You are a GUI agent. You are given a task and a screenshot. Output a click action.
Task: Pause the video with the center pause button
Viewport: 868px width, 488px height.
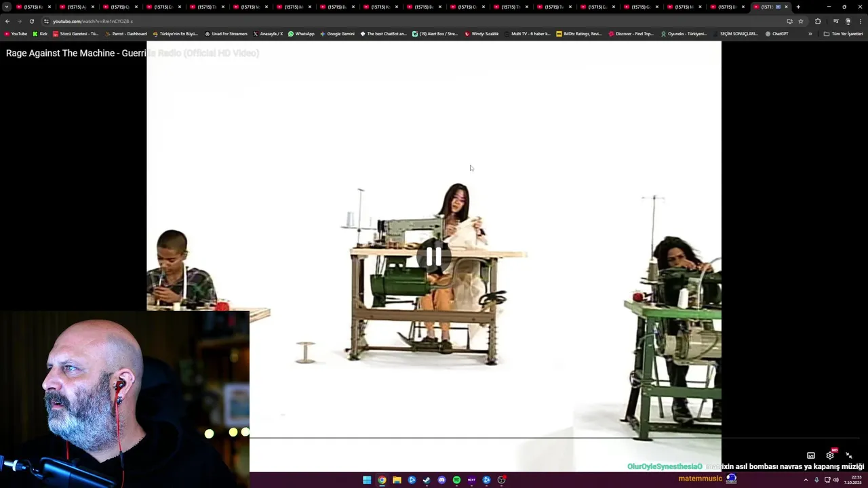434,257
